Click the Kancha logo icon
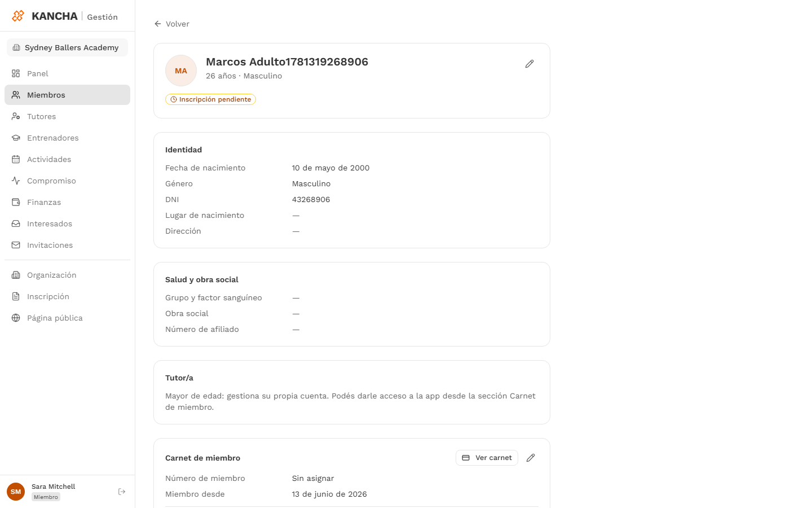This screenshot has height=508, width=812. point(18,16)
